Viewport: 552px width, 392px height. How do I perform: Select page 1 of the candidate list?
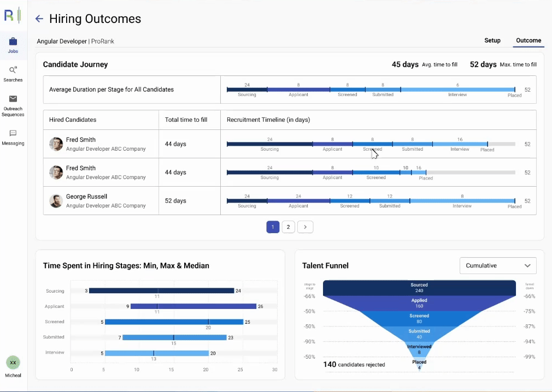pyautogui.click(x=273, y=227)
